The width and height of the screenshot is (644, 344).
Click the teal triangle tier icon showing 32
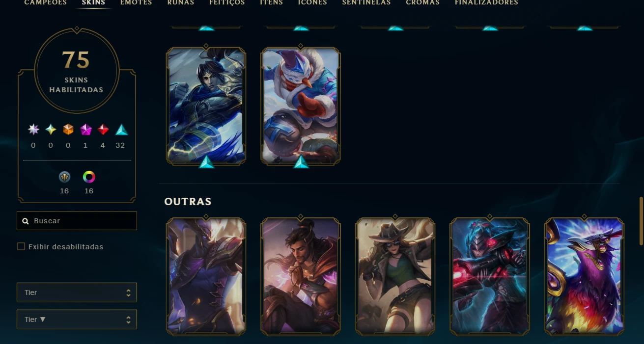[x=121, y=130]
